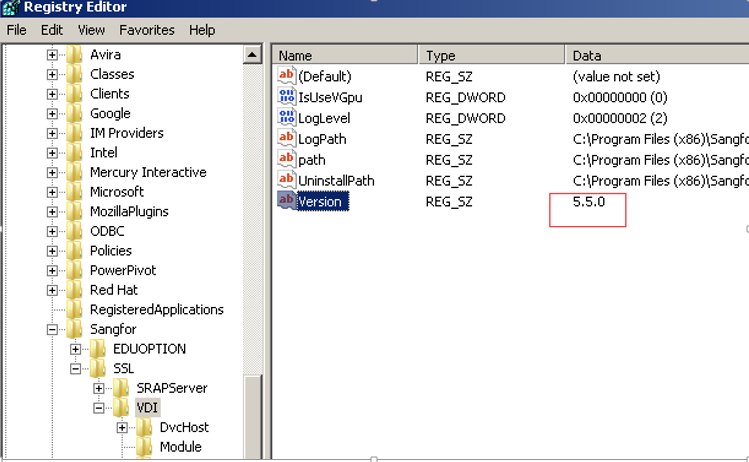
Task: Expand the Policies registry key
Action: click(x=52, y=251)
